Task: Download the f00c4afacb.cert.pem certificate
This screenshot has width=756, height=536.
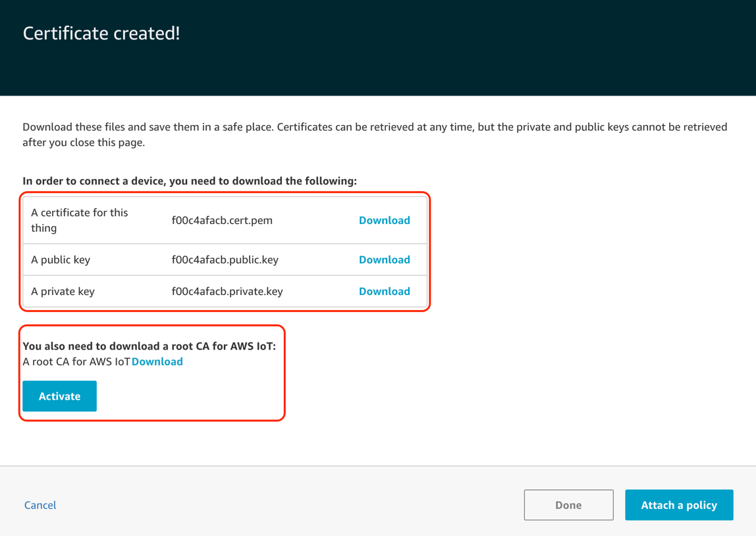Action: (x=385, y=221)
